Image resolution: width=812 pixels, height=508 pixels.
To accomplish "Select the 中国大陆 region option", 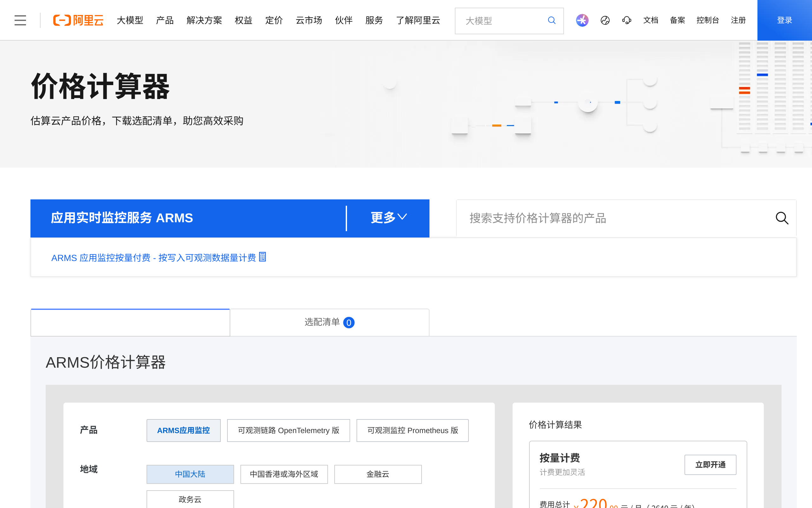I will [x=190, y=474].
